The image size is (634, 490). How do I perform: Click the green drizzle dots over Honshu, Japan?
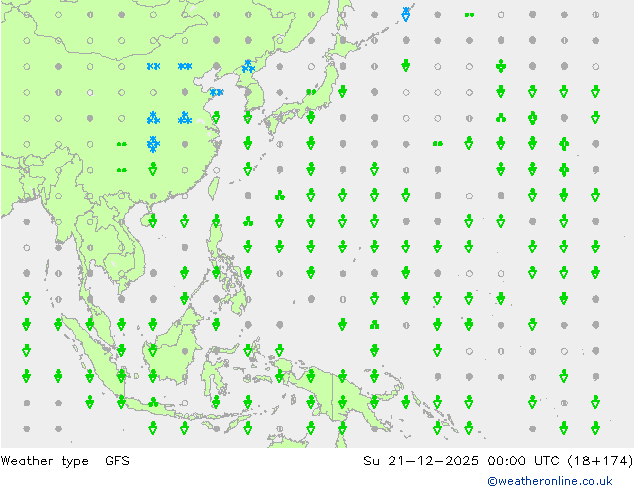click(x=311, y=92)
